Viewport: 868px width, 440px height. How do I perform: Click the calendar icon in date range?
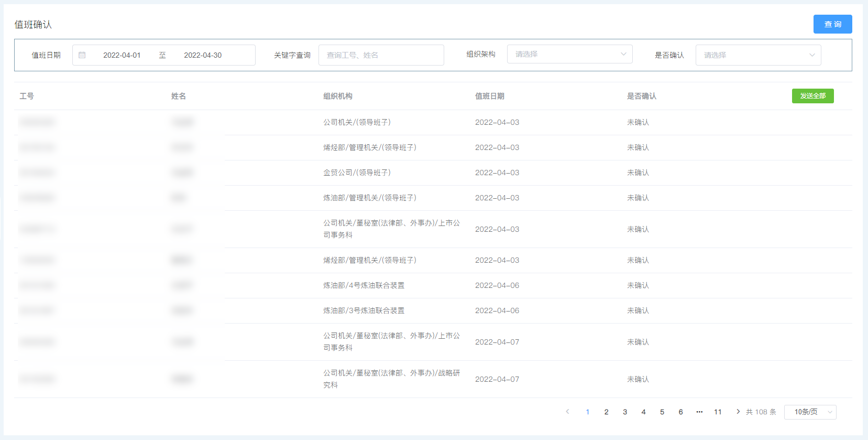(x=82, y=55)
